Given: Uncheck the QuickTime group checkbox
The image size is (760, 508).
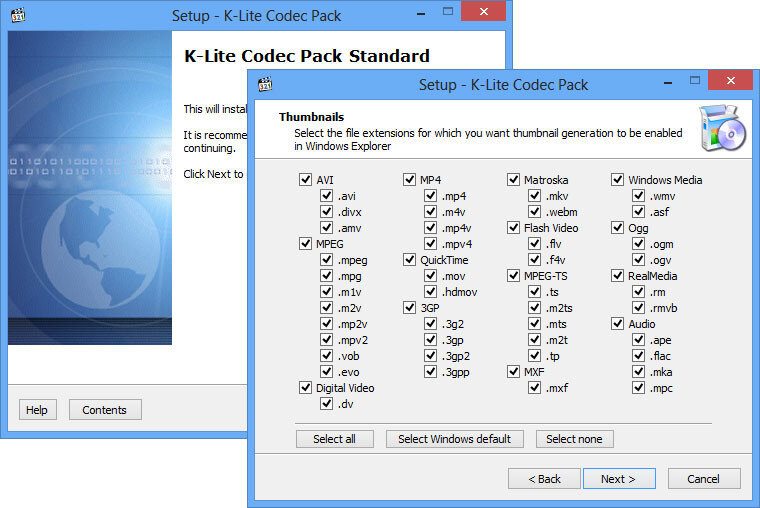Looking at the screenshot, I should point(410,260).
